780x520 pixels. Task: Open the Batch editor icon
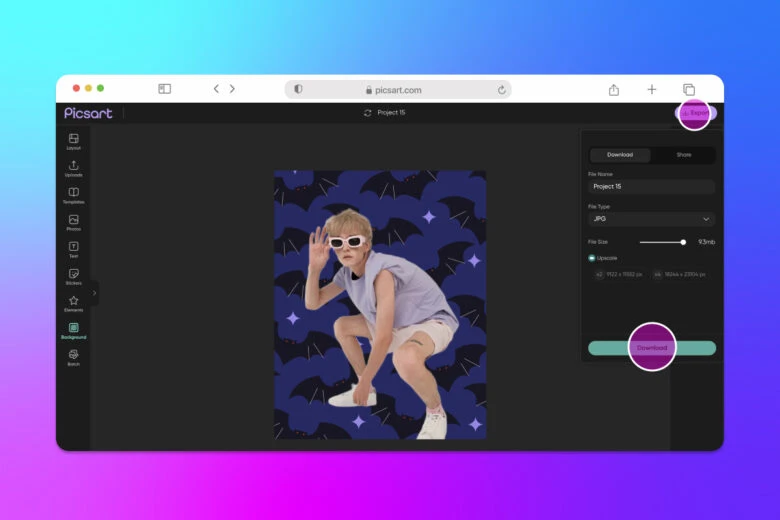[73, 355]
